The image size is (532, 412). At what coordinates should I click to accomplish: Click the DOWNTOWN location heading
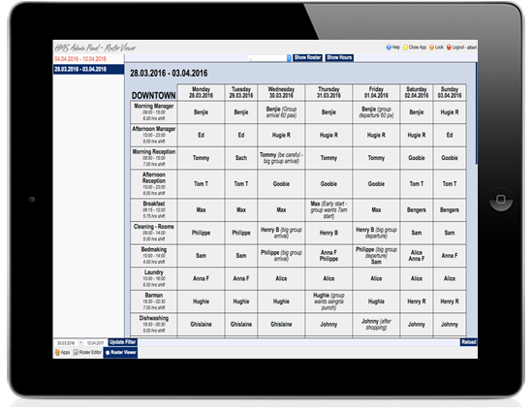[x=154, y=95]
